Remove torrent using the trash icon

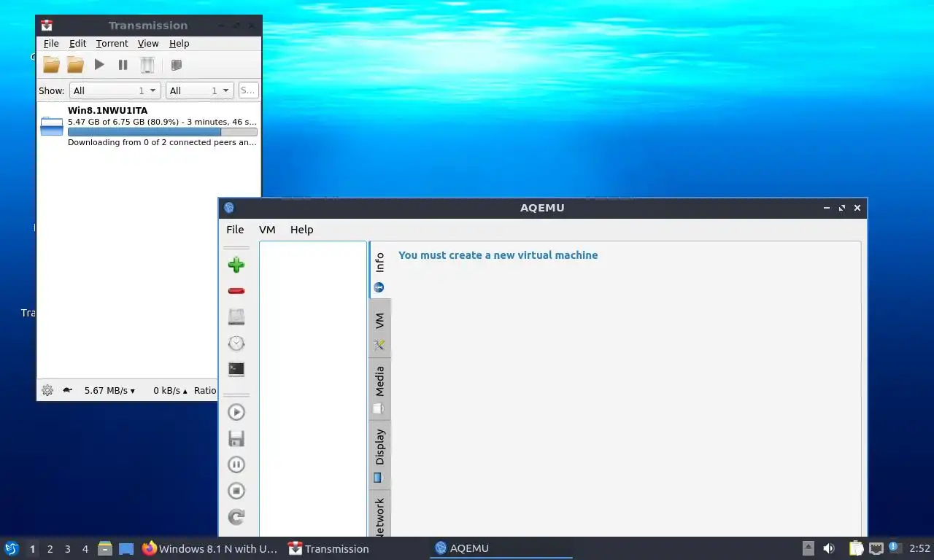pos(147,65)
